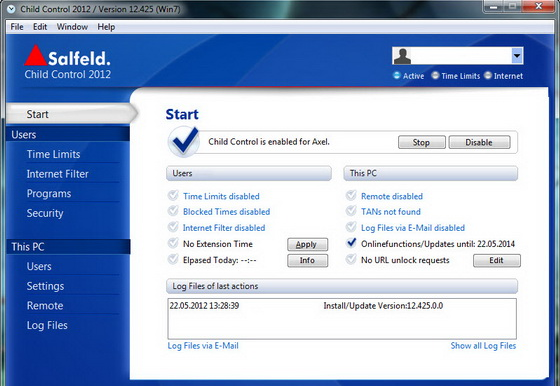Click the user silhouette avatar icon
The image size is (560, 386).
click(402, 56)
